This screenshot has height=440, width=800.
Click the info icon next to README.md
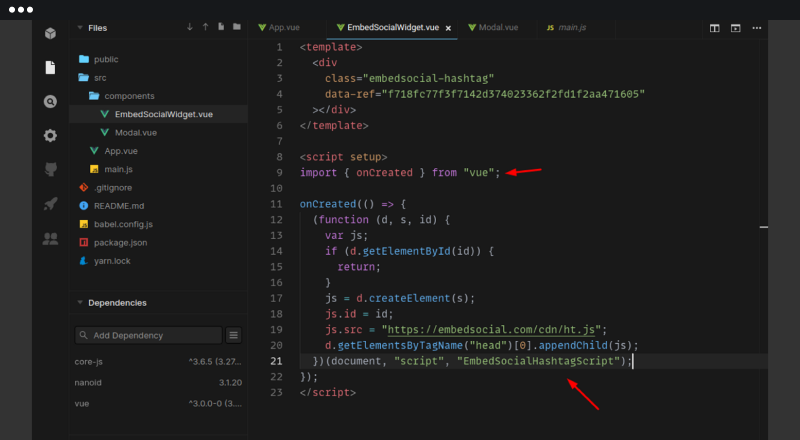click(84, 206)
